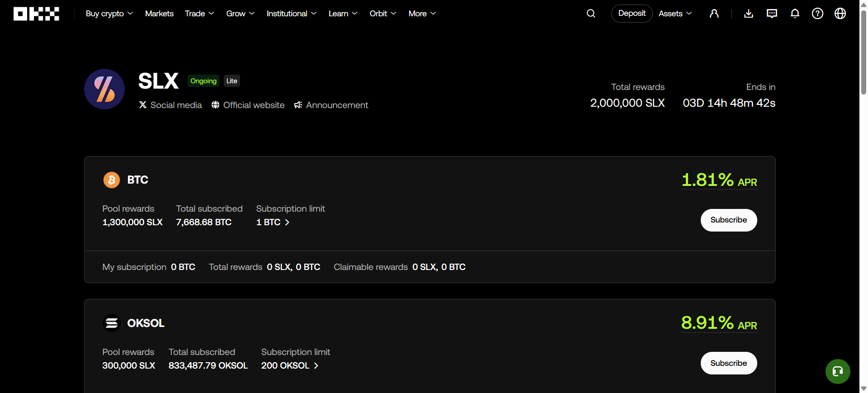Viewport: 868px width, 393px height.
Task: Open the search icon
Action: click(591, 14)
